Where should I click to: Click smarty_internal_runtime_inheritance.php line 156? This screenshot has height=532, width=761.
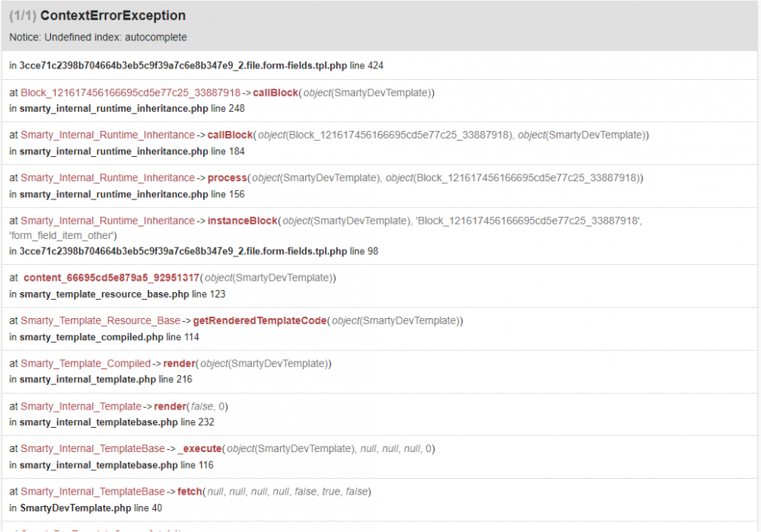(132, 194)
